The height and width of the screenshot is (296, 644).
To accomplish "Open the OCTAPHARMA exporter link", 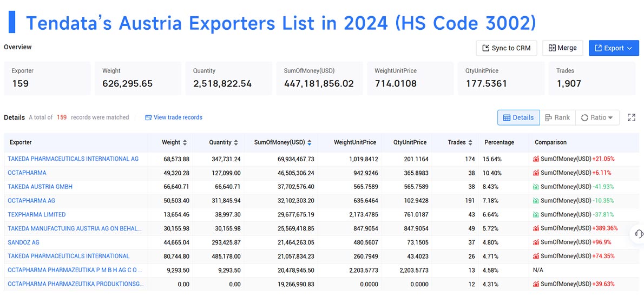I will point(27,173).
